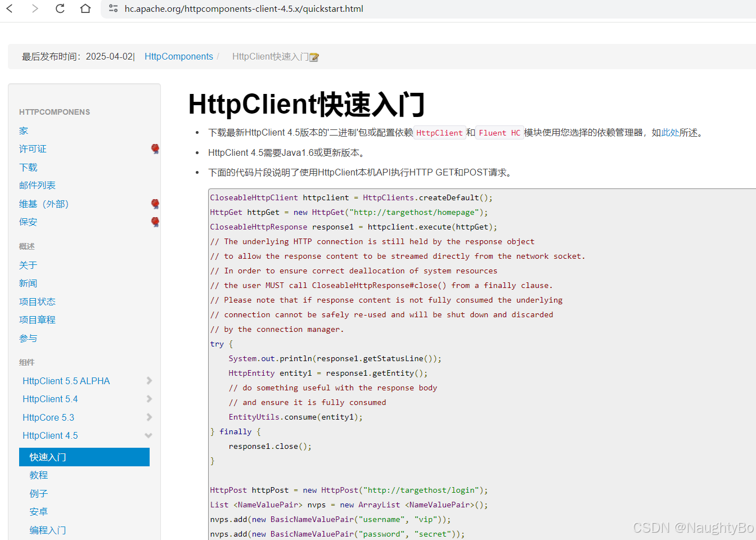This screenshot has height=540, width=756.
Task: Select highlighted 快速入门 submenu item
Action: [x=84, y=457]
